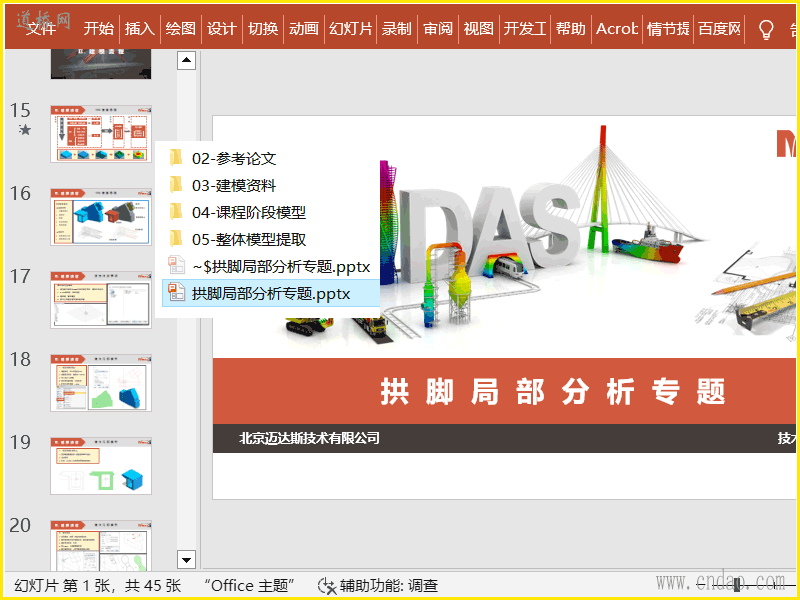Open the 文件 tab
Viewport: 800px width, 600px height.
pyautogui.click(x=41, y=29)
